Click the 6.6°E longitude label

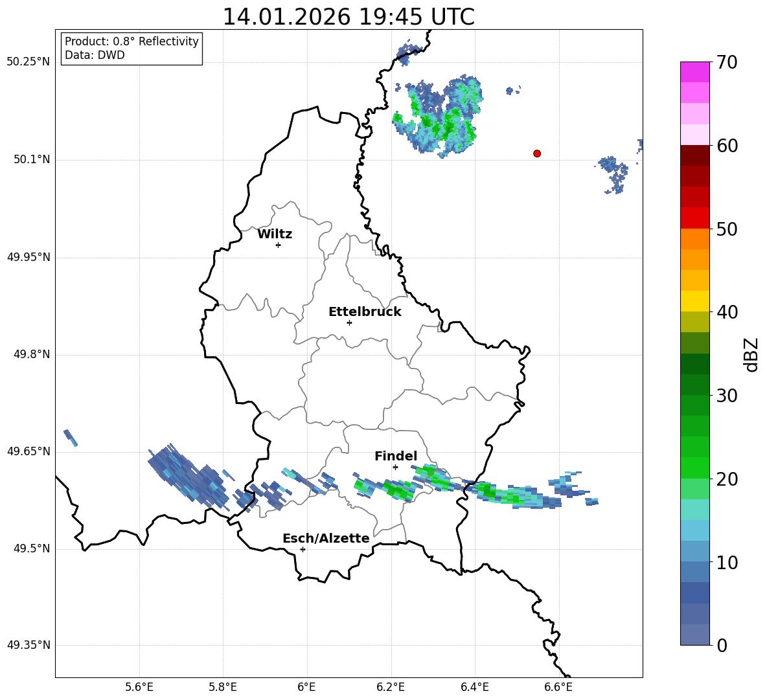558,687
